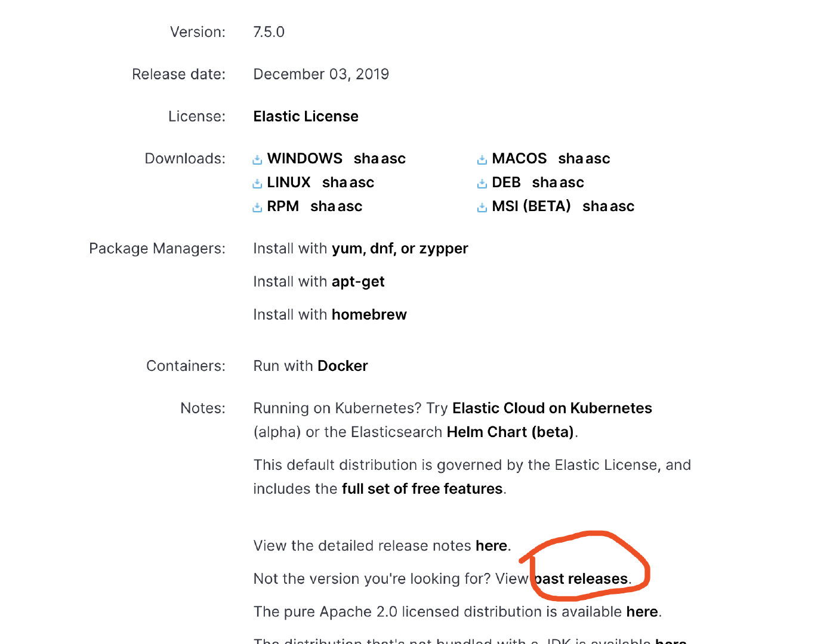The image size is (839, 644).
Task: Open the asc link for RPM
Action: pyautogui.click(x=350, y=206)
